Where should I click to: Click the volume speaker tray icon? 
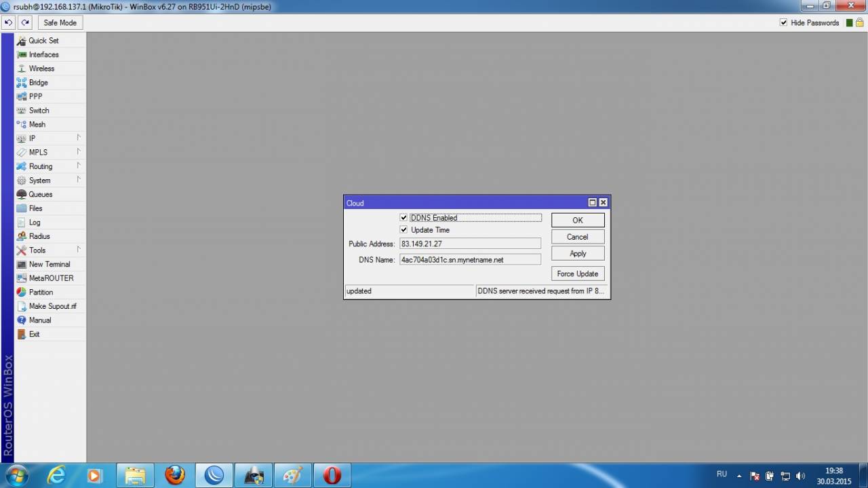(x=800, y=476)
